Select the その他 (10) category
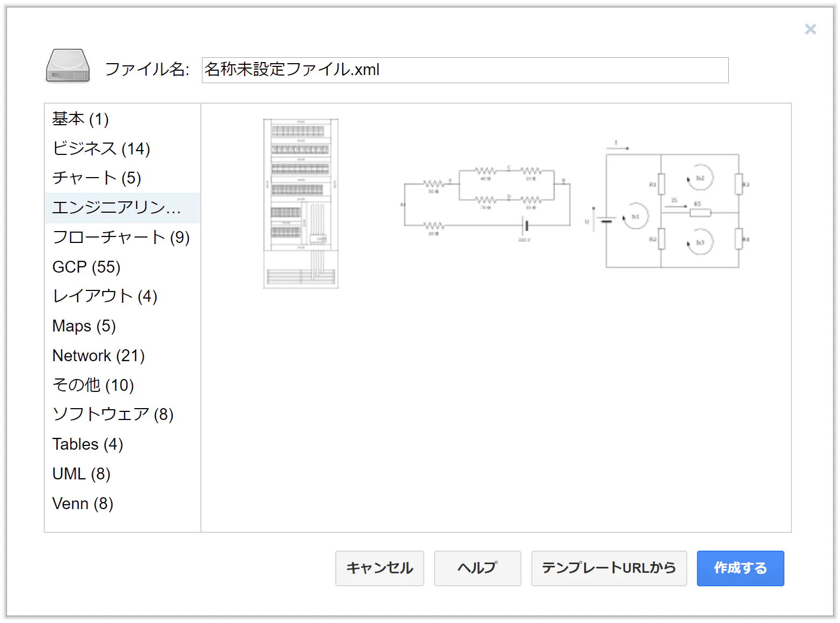 click(123, 385)
